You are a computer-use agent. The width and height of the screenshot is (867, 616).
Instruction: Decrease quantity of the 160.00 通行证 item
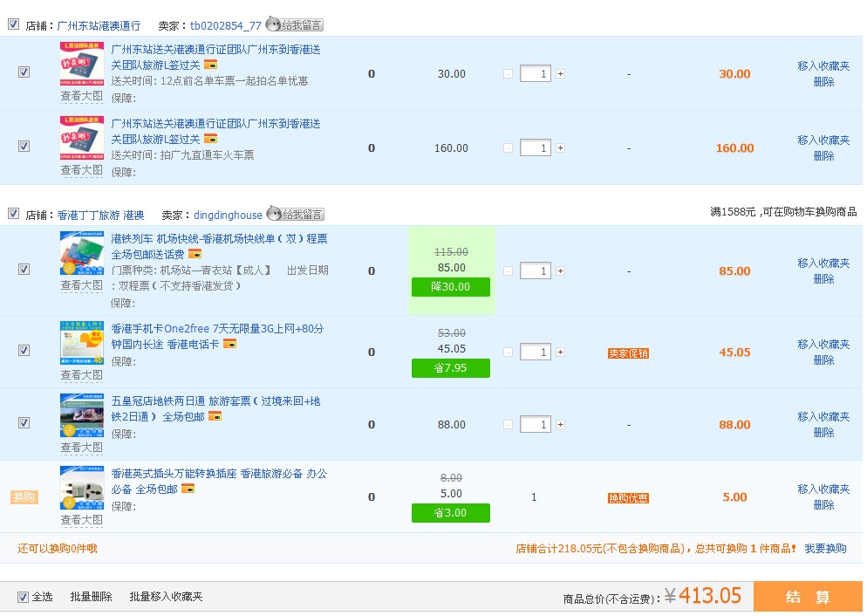tap(509, 147)
